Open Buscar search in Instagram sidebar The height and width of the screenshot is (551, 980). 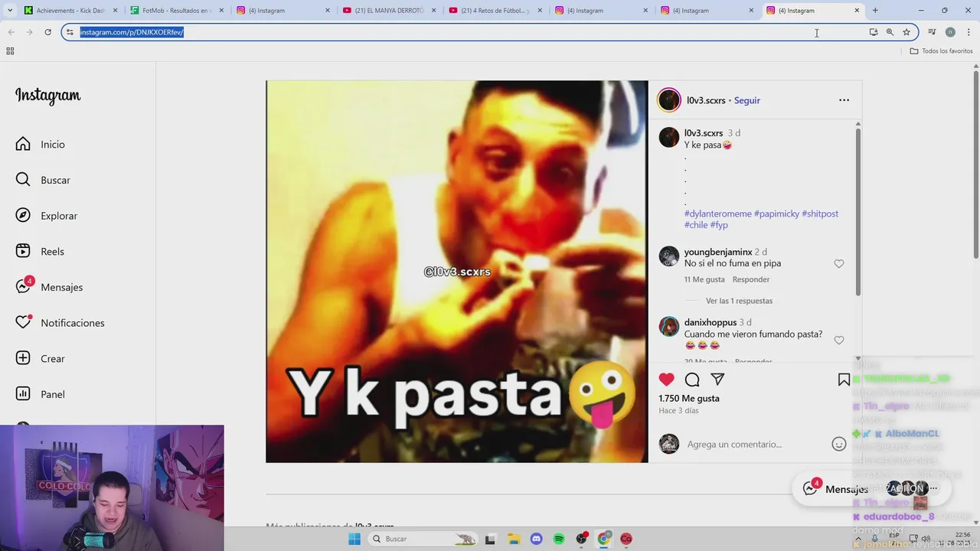pyautogui.click(x=43, y=180)
